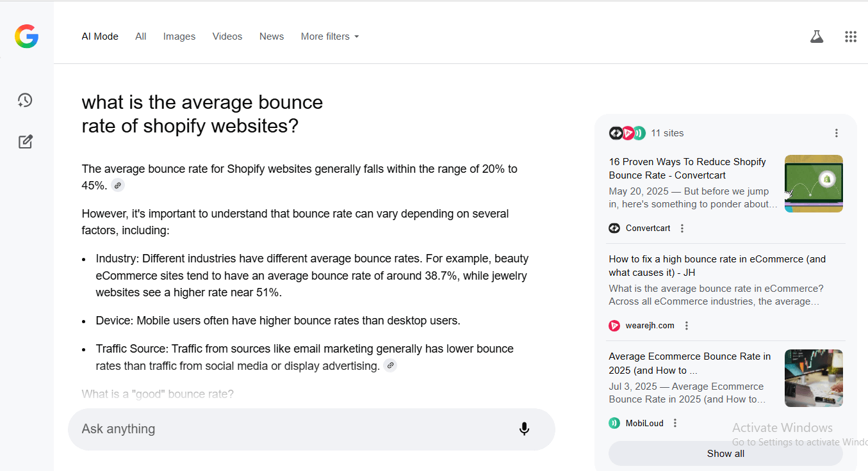Switch to the Videos tab
The height and width of the screenshot is (471, 868).
click(227, 36)
